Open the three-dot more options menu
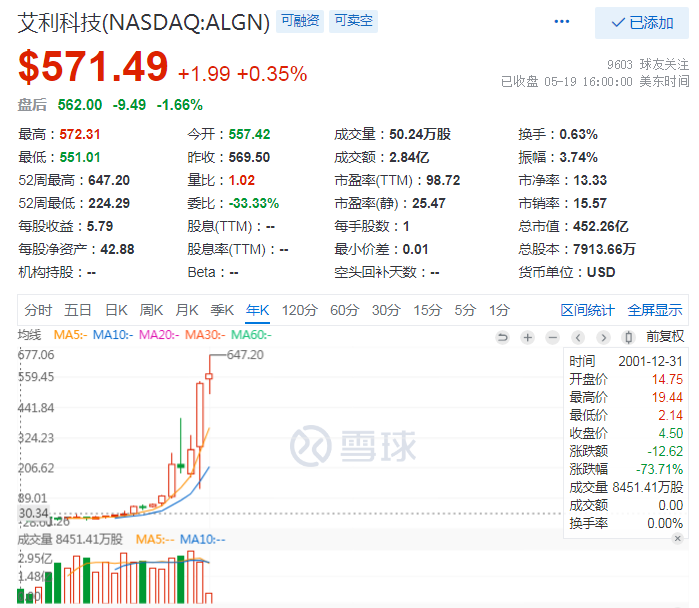This screenshot has width=699, height=608. pos(561,21)
